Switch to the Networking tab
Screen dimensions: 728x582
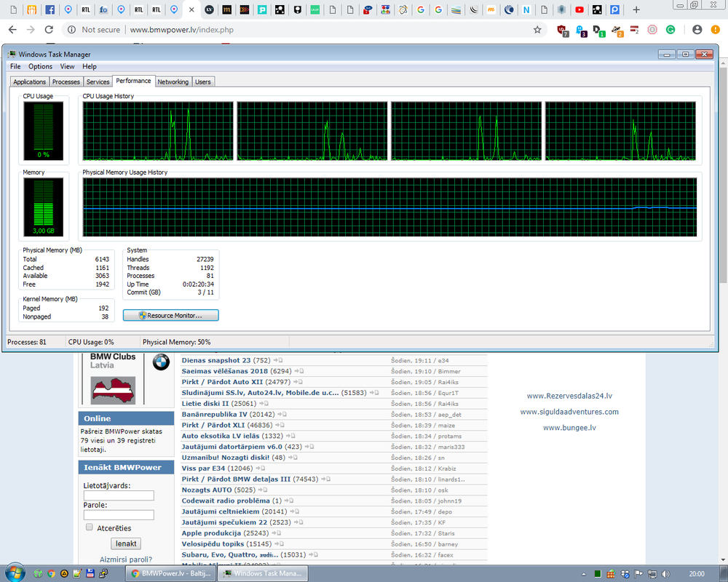[173, 81]
